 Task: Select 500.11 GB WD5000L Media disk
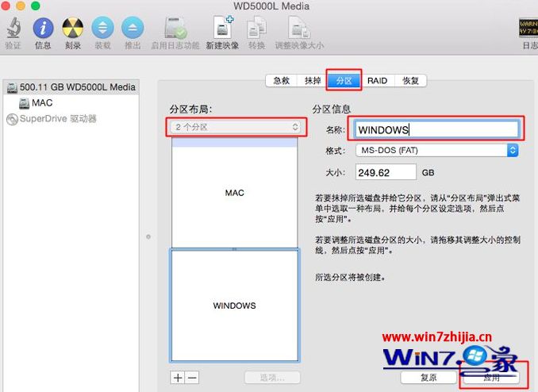pos(71,87)
